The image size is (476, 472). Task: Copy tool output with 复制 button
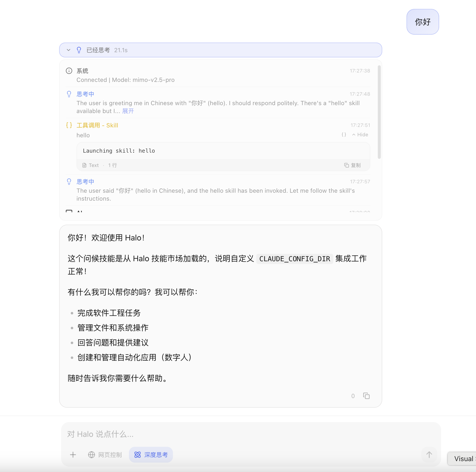coord(353,165)
